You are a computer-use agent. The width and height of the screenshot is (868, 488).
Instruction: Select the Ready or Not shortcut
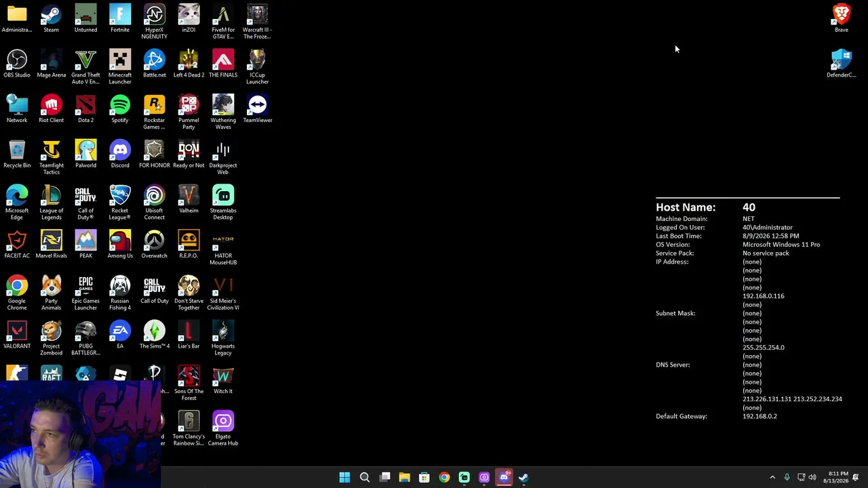(189, 154)
